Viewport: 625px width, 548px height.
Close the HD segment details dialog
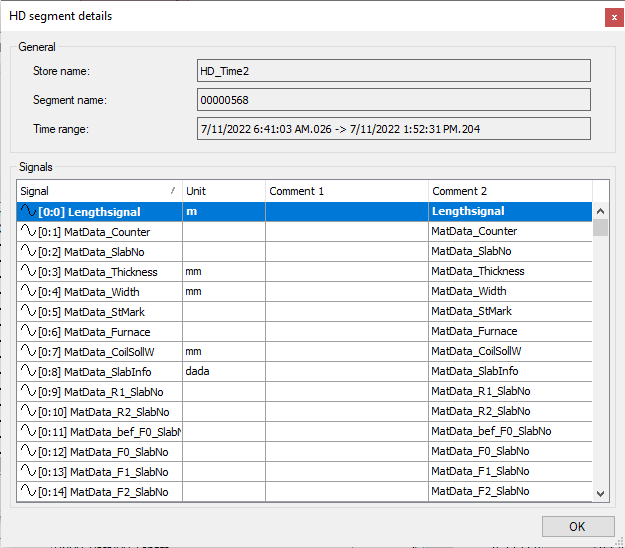pos(611,17)
